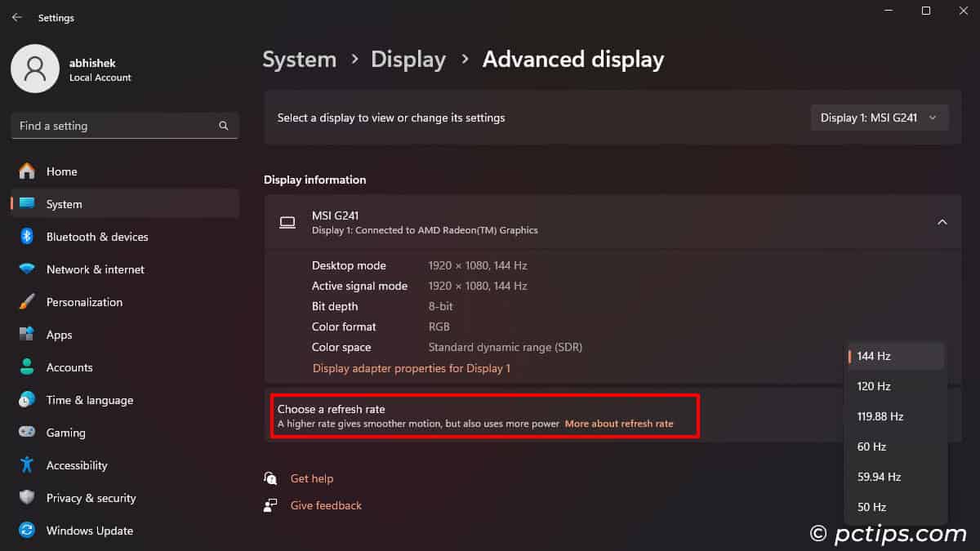Click the Home icon in sidebar
The width and height of the screenshot is (980, 551).
27,171
